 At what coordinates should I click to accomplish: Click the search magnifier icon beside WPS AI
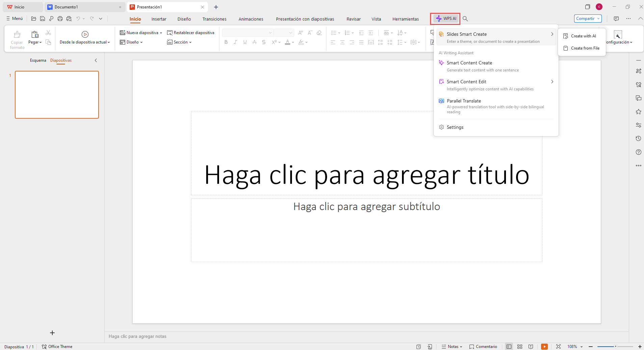coord(465,19)
